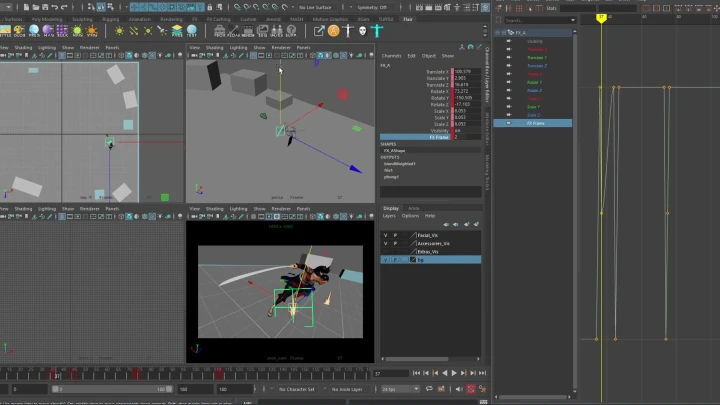Click the STYLE shelf icon
720x405 pixels.
pos(5,31)
